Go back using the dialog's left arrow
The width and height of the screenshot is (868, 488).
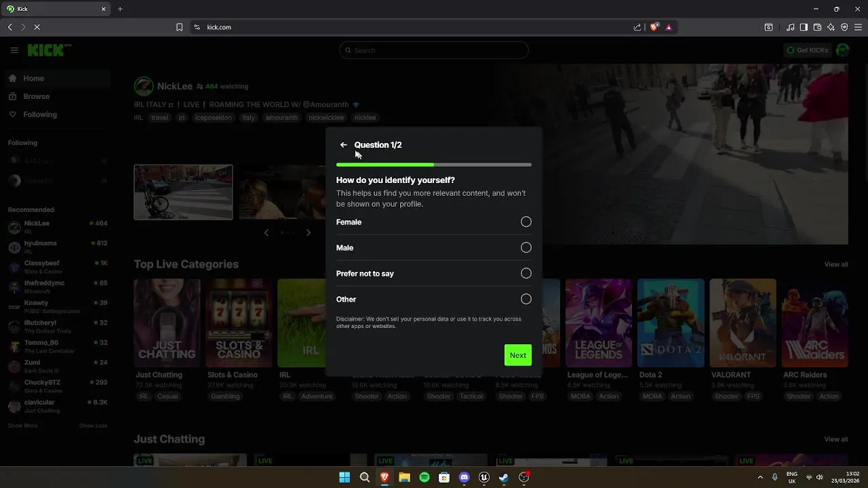pos(343,145)
